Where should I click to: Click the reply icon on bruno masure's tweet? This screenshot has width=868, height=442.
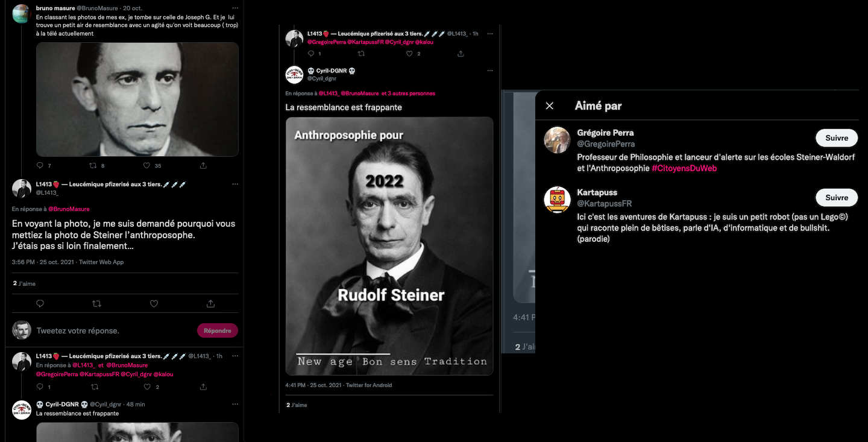pyautogui.click(x=40, y=165)
